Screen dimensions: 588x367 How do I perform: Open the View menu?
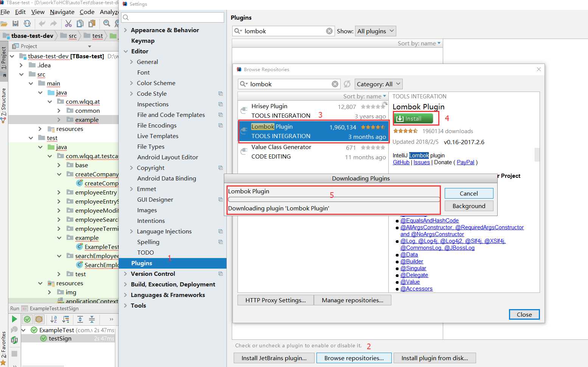coord(38,12)
